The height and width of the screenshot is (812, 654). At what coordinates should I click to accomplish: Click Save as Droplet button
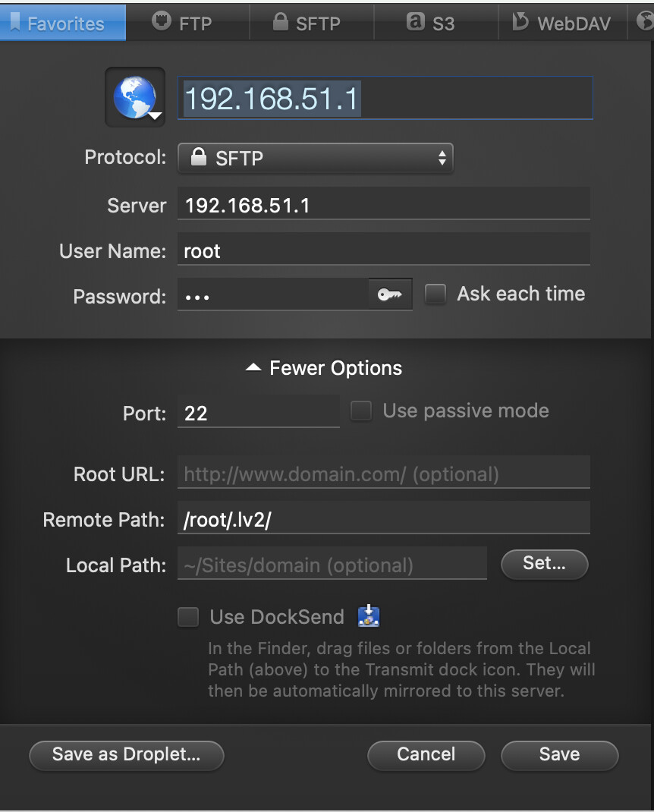[x=126, y=754]
